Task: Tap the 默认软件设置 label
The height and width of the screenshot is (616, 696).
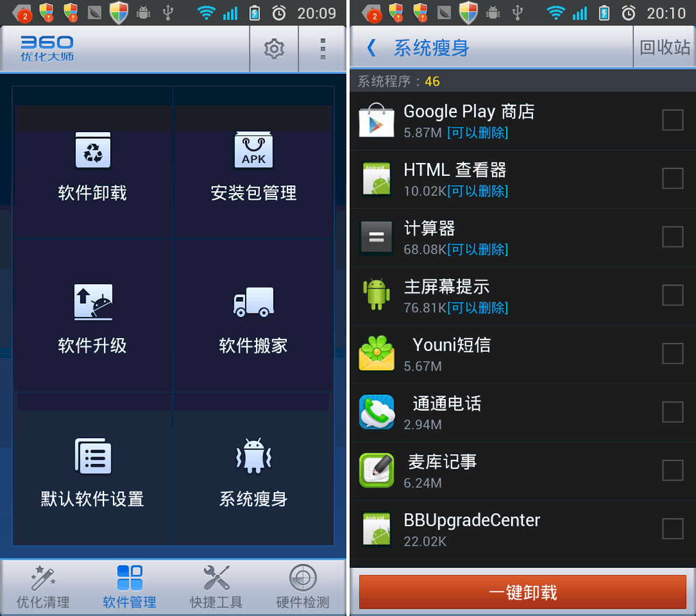Action: 93,499
